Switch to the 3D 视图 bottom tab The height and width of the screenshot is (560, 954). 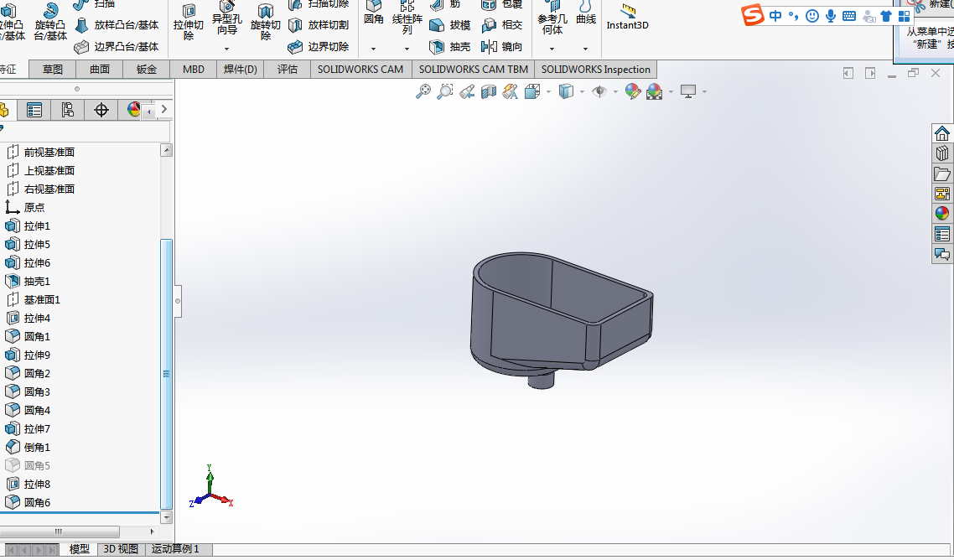click(121, 549)
